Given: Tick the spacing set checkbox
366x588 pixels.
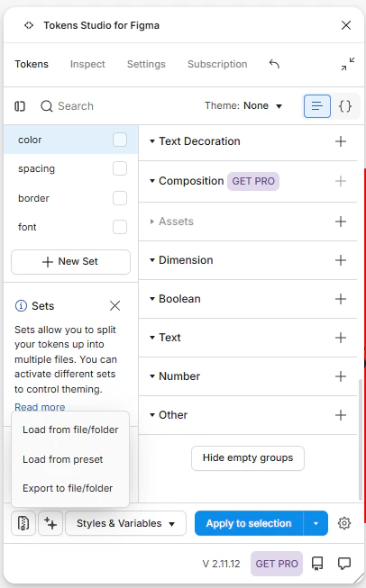Looking at the screenshot, I should 120,168.
